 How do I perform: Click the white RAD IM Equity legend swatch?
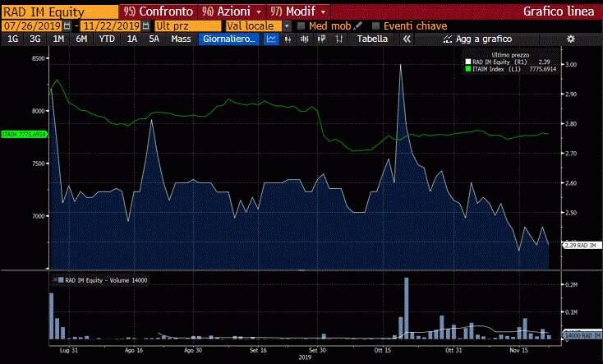[467, 62]
